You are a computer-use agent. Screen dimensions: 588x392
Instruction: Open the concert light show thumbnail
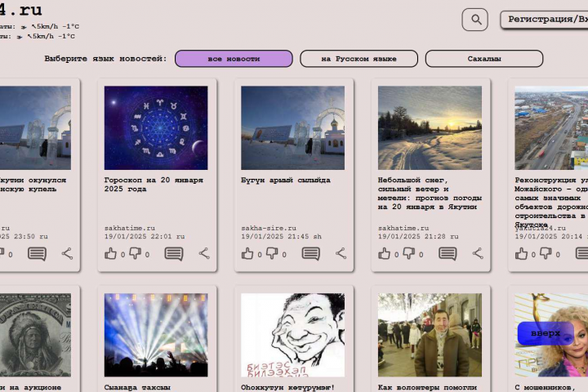click(x=156, y=335)
